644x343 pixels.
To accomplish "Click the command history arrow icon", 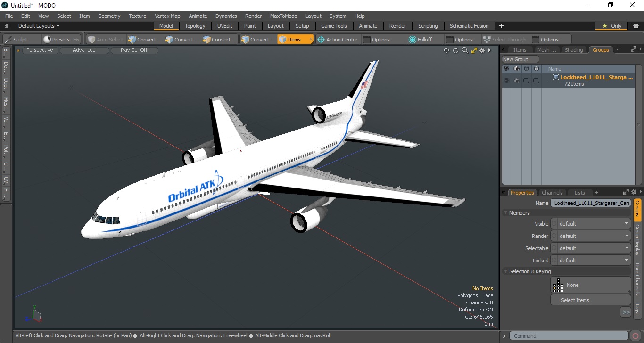I will (504, 336).
